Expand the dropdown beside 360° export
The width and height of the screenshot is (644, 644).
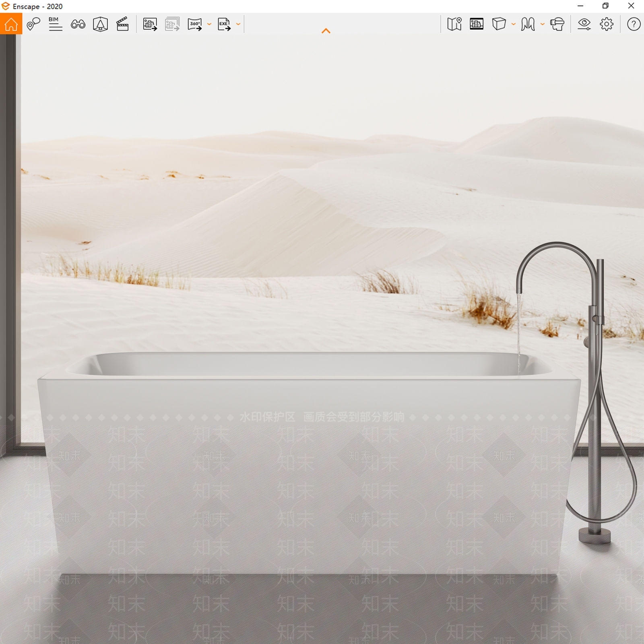click(209, 24)
